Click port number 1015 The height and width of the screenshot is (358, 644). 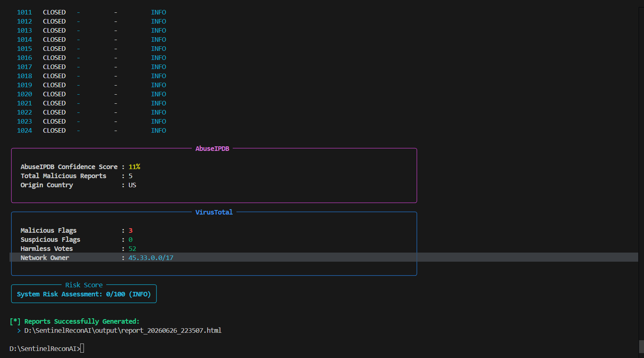pos(24,49)
